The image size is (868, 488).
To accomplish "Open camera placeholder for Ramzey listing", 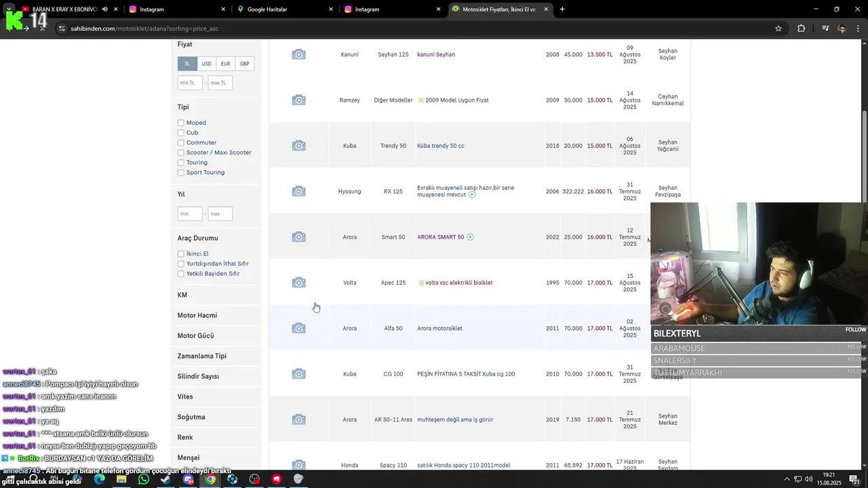I will click(x=298, y=100).
